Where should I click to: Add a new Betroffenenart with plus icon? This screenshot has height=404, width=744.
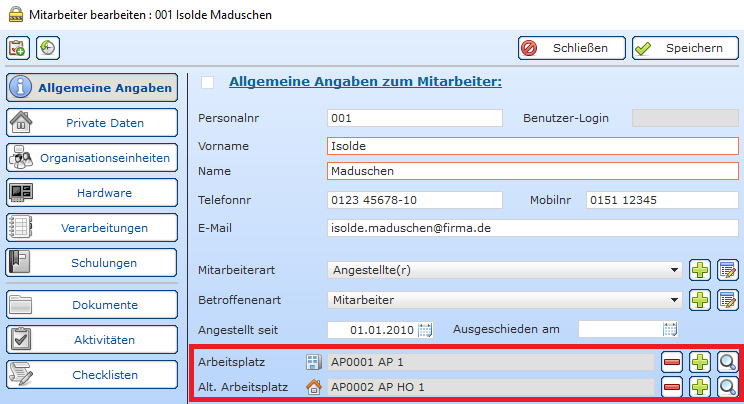[700, 300]
